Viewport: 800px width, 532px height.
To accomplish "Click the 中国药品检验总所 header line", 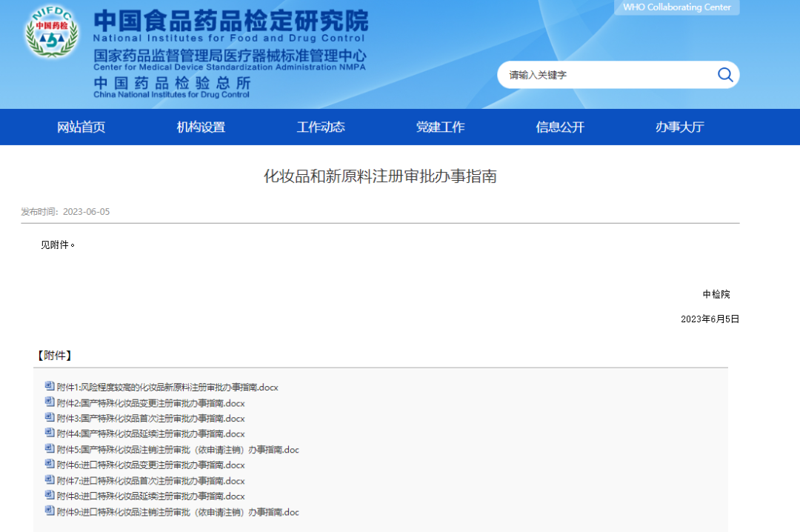I will (172, 83).
